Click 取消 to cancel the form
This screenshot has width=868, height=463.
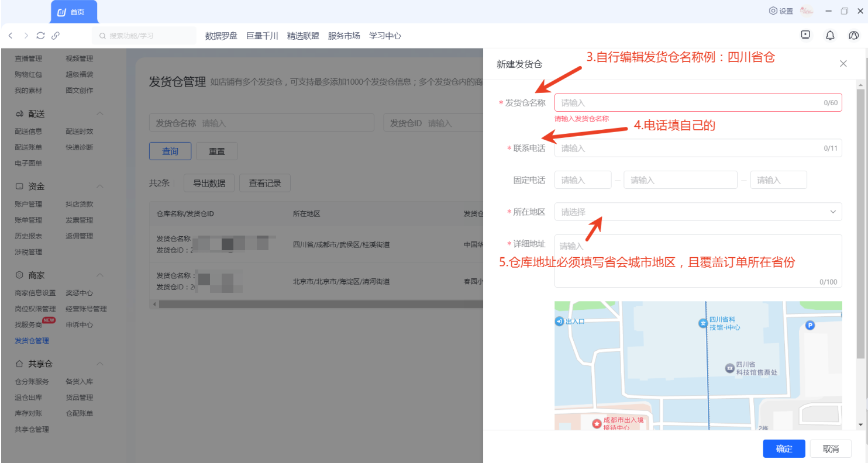(831, 448)
